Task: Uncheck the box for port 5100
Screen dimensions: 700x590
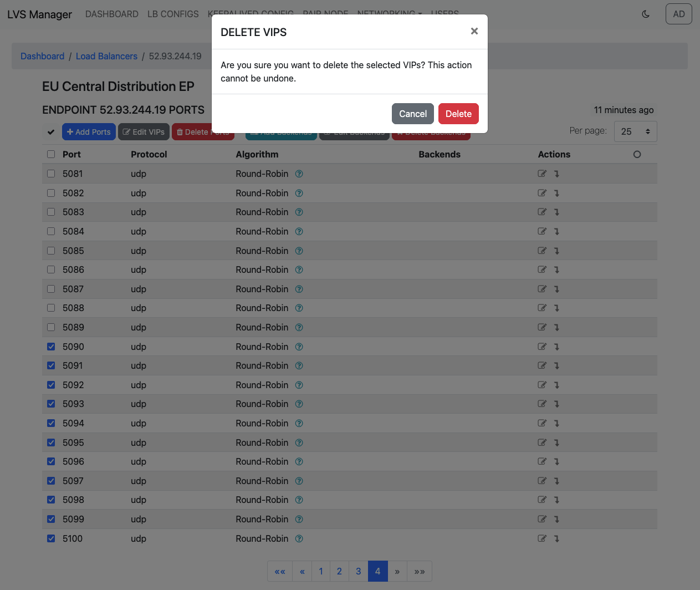Action: pos(51,538)
